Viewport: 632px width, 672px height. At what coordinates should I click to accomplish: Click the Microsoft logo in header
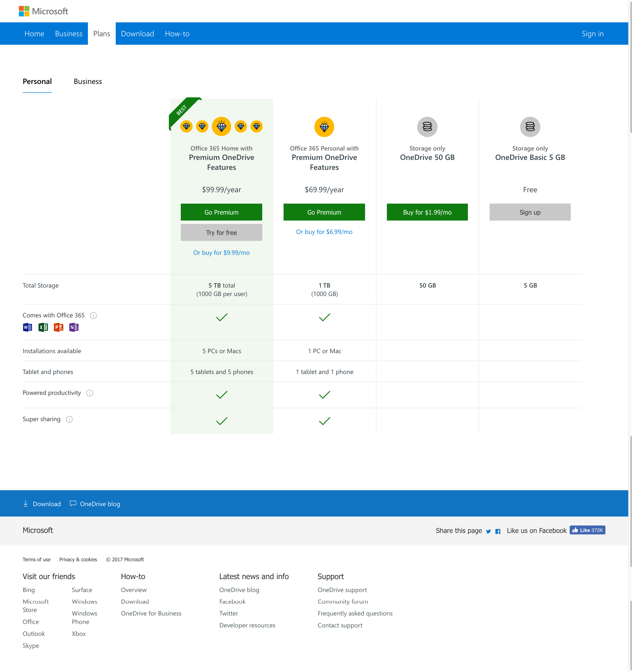click(x=43, y=11)
